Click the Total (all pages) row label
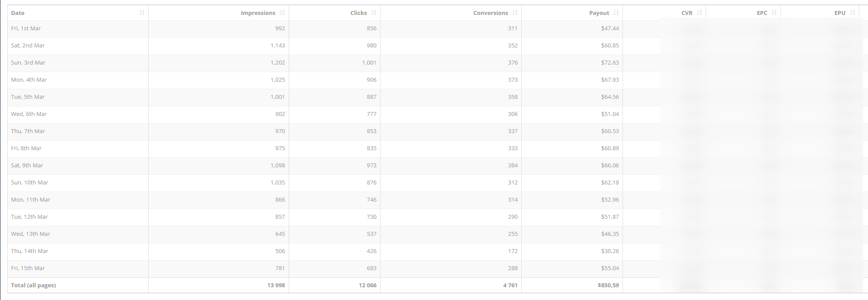Viewport: 868px width, 300px height. [33, 286]
